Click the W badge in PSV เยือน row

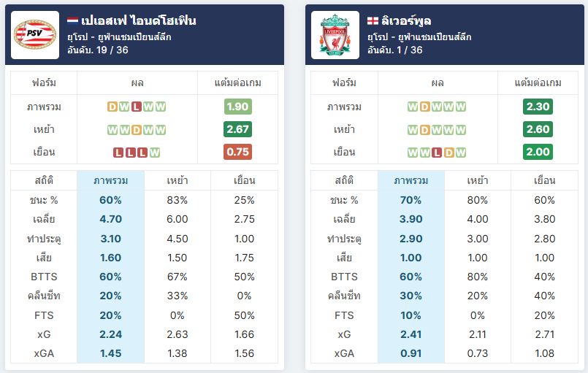[x=155, y=153]
